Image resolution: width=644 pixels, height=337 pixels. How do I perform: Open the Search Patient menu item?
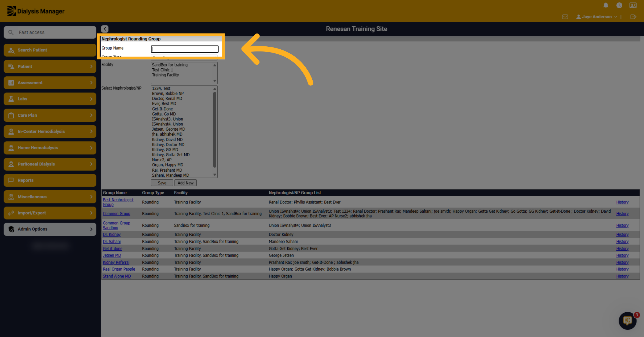tap(50, 50)
